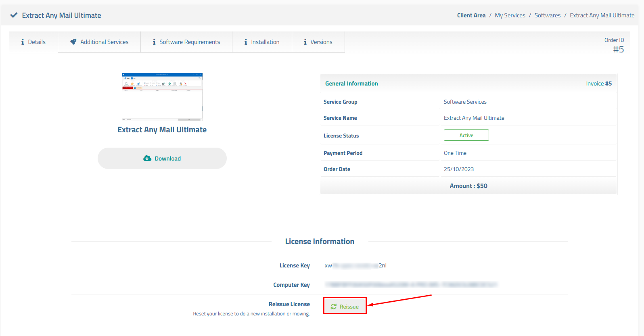Screen dimensions: 644x336
Task: Click the One Time payment period value
Action: (x=455, y=153)
